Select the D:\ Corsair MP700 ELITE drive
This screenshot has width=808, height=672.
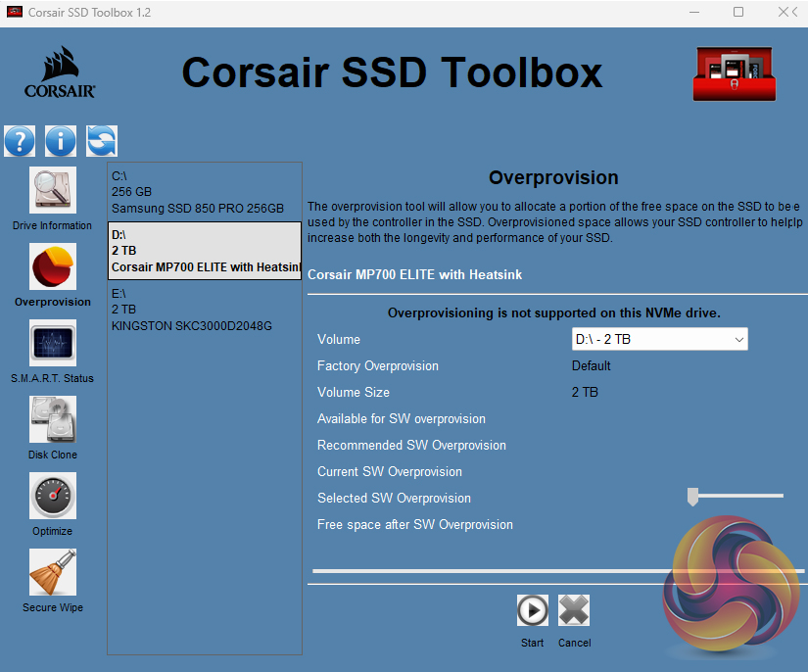204,251
